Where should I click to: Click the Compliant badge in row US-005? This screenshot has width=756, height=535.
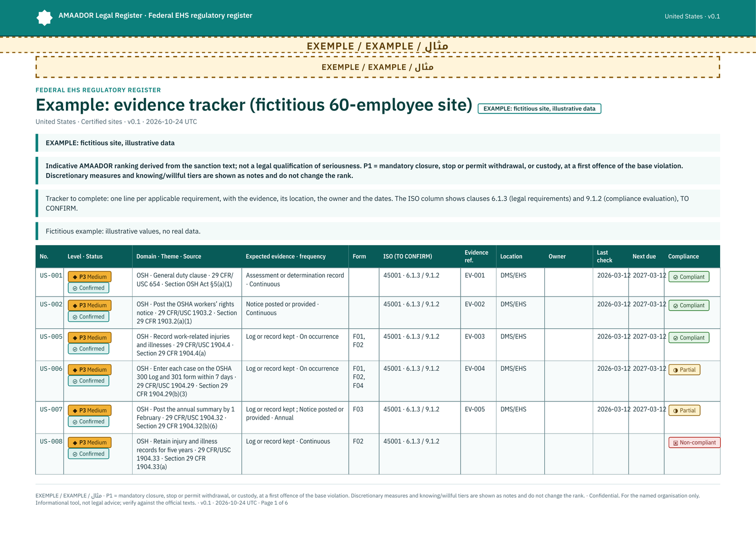tap(688, 338)
